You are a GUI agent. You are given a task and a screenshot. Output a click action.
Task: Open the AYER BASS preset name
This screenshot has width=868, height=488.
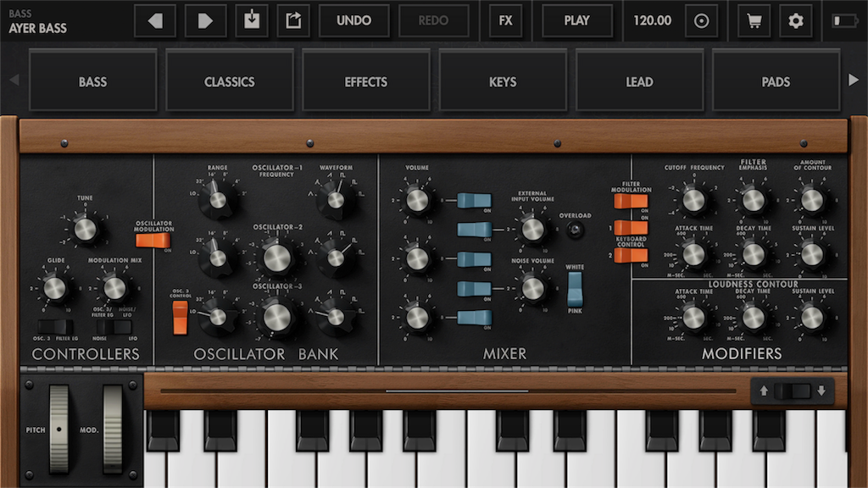(x=37, y=28)
